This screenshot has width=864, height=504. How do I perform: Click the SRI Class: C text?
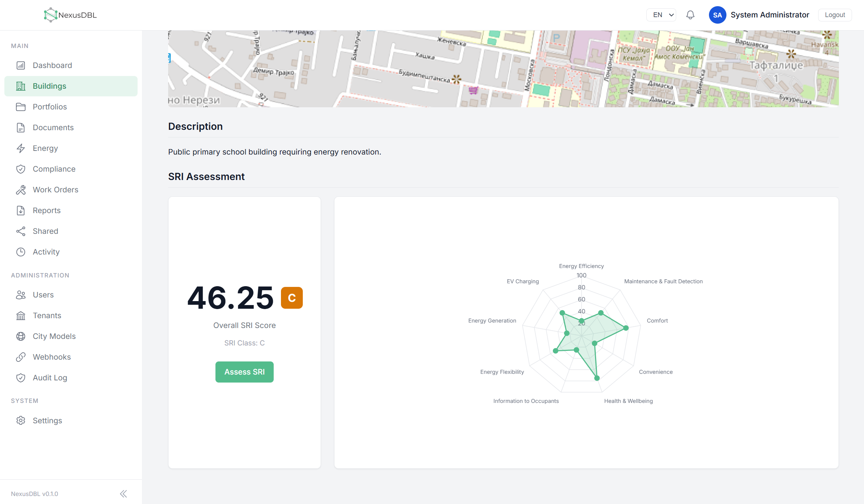point(245,343)
